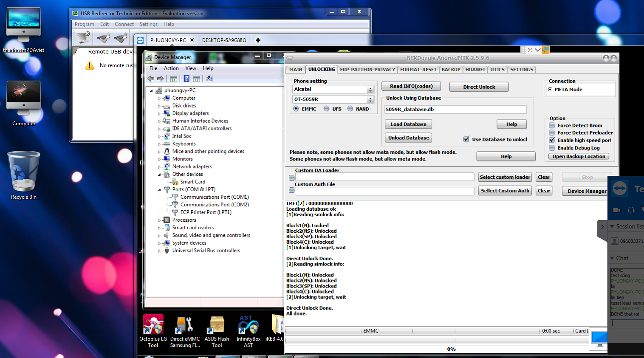
Task: Click Scan for hardware changes icon
Action: pyautogui.click(x=209, y=79)
